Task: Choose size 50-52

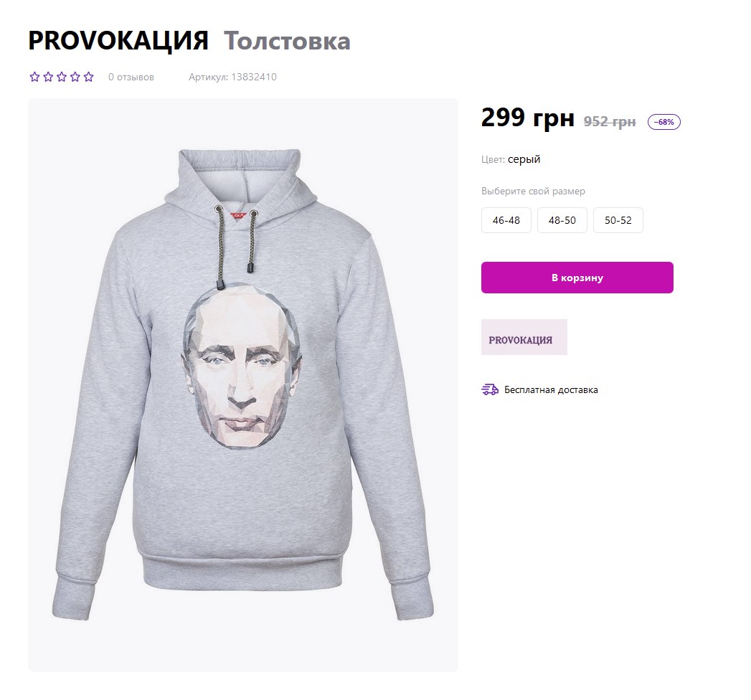Action: [x=618, y=220]
